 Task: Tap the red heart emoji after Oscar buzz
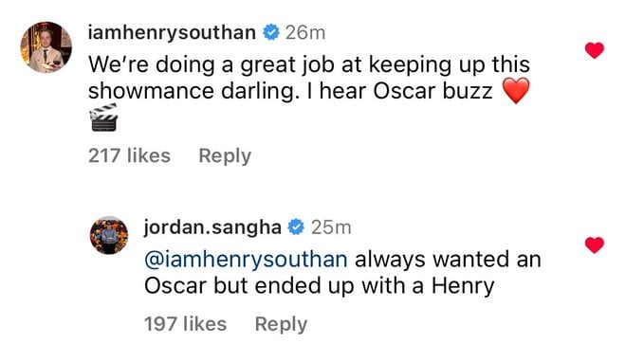click(516, 91)
